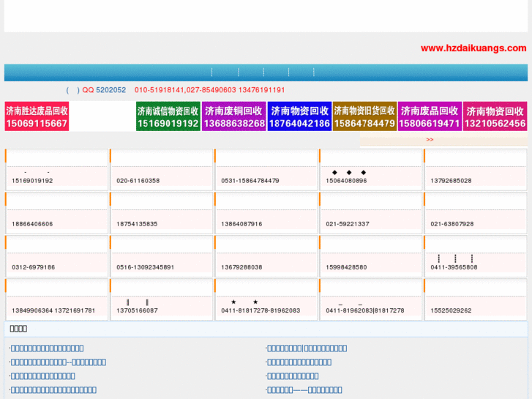Screen dimensions: 532x399
Task: Click the www.hzdaikuangs.com link
Action: [x=473, y=48]
